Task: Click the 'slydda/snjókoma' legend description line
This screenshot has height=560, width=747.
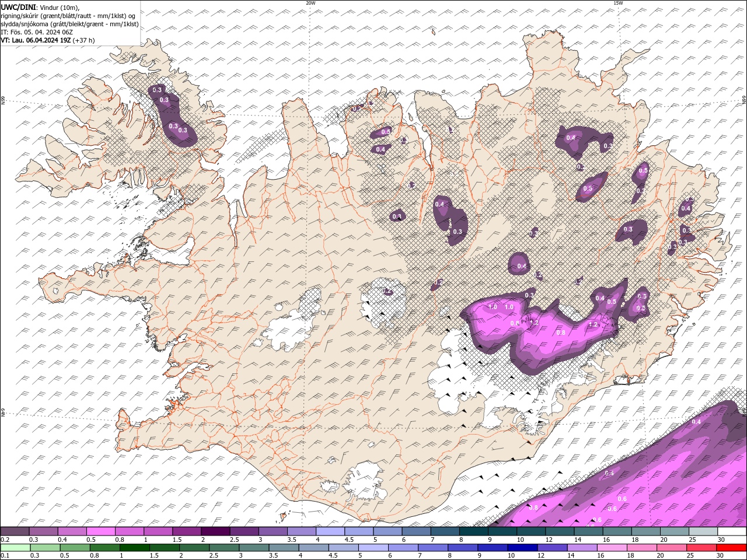Action: pos(70,24)
